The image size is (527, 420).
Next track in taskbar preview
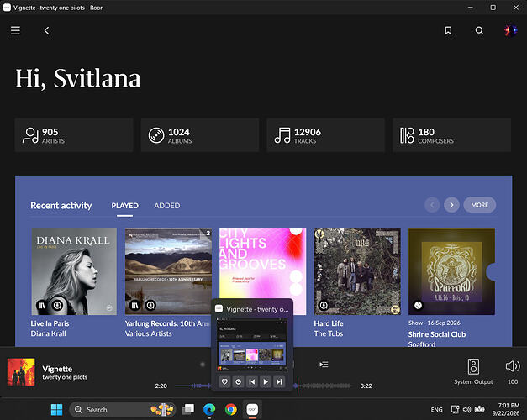click(279, 381)
